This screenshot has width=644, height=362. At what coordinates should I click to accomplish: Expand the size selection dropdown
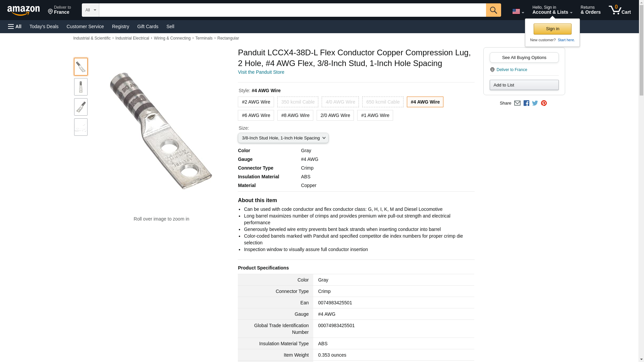283,138
